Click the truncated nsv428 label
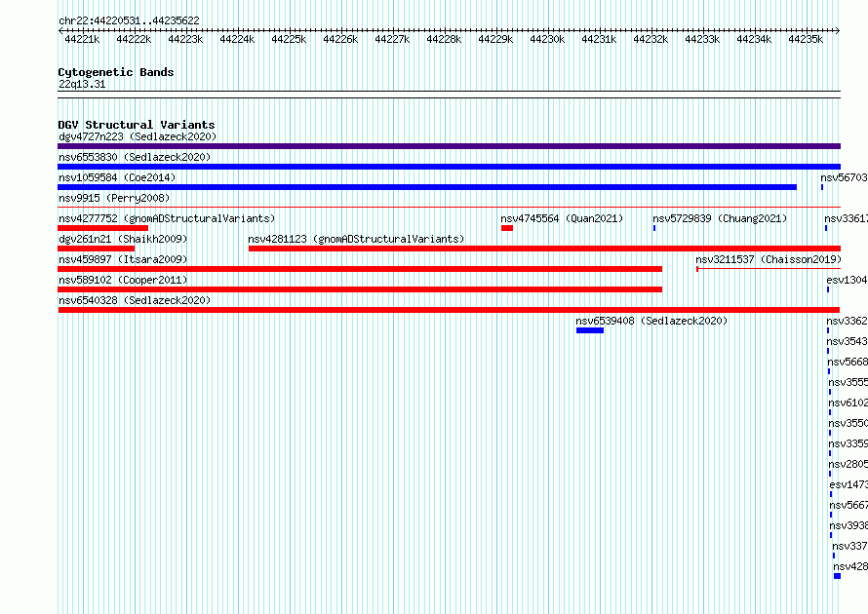The height and width of the screenshot is (614, 868). coord(850,566)
